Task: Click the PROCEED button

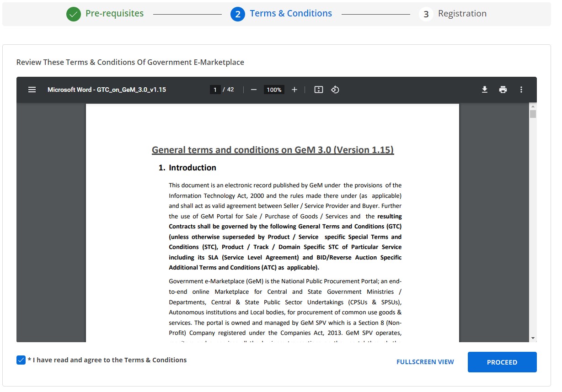Action: point(502,362)
